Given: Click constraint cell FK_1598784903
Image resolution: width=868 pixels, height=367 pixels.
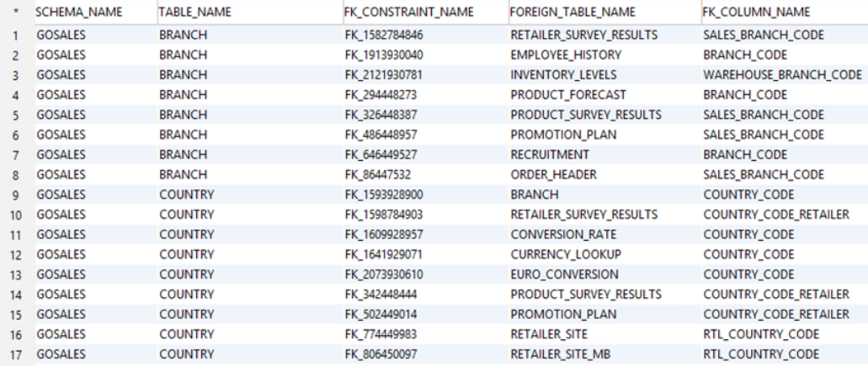Looking at the screenshot, I should [x=426, y=215].
